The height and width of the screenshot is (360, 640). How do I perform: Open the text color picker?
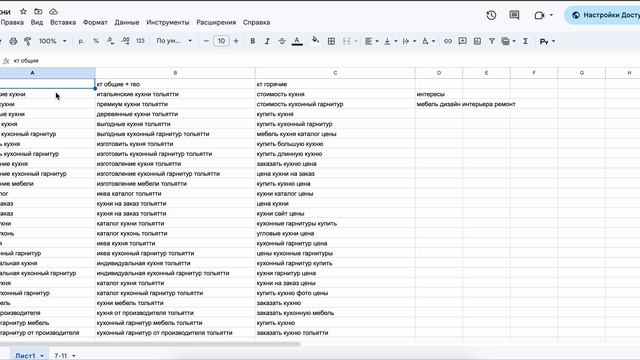pyautogui.click(x=297, y=41)
